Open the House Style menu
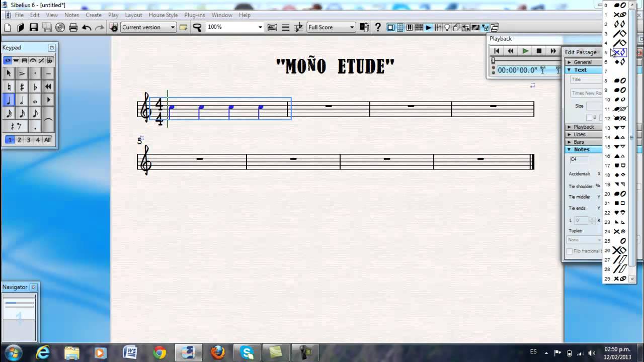Viewport: 644px width, 362px height. click(163, 15)
